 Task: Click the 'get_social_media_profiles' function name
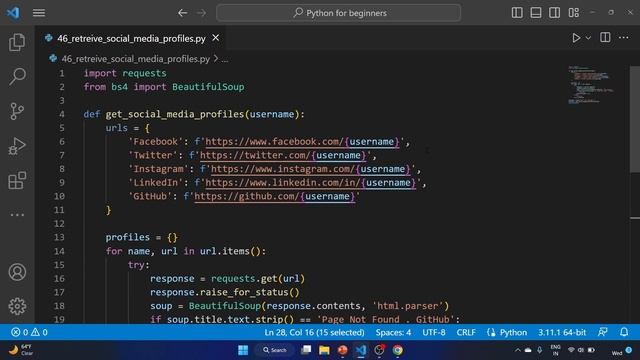pos(175,114)
